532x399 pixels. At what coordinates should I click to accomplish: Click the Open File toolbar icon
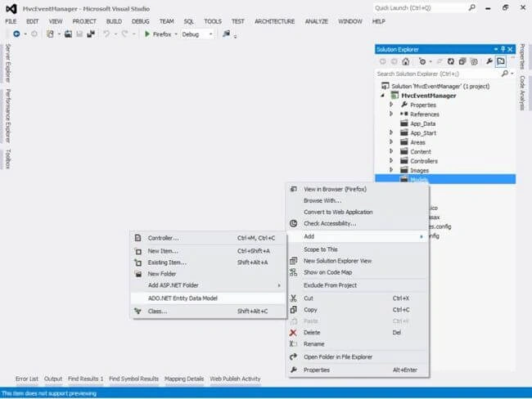coord(68,34)
